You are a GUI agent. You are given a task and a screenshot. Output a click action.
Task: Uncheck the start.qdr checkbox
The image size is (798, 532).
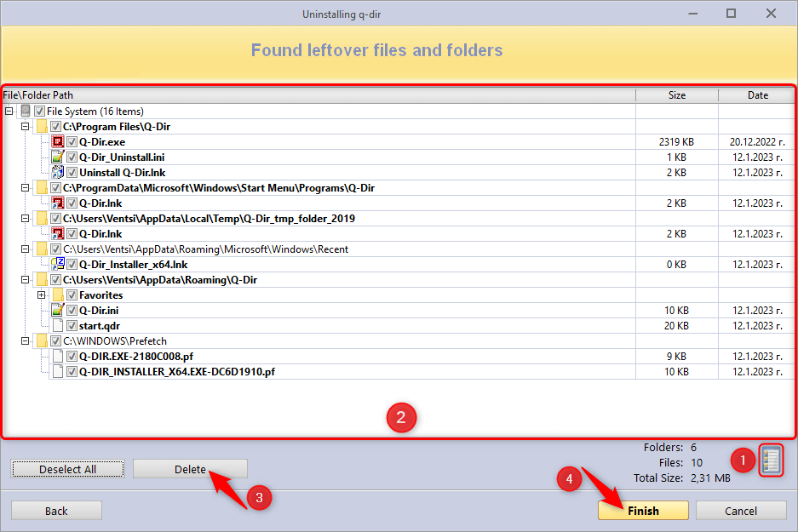pos(72,325)
